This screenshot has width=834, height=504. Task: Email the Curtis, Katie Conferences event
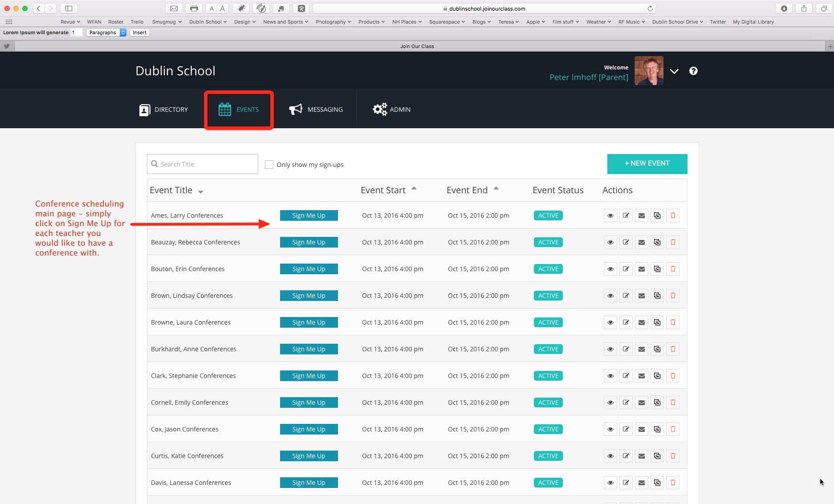coord(642,456)
